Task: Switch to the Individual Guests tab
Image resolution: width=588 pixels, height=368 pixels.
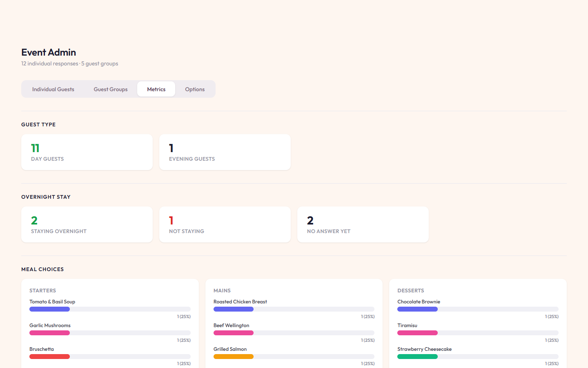Action: click(53, 89)
